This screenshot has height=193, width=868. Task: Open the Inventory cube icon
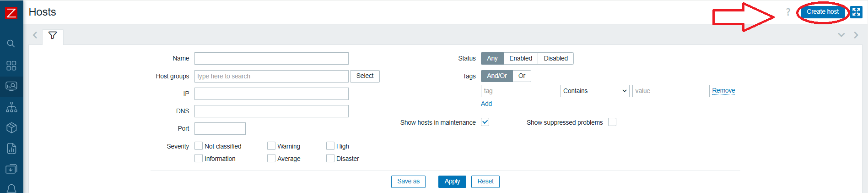(x=11, y=128)
